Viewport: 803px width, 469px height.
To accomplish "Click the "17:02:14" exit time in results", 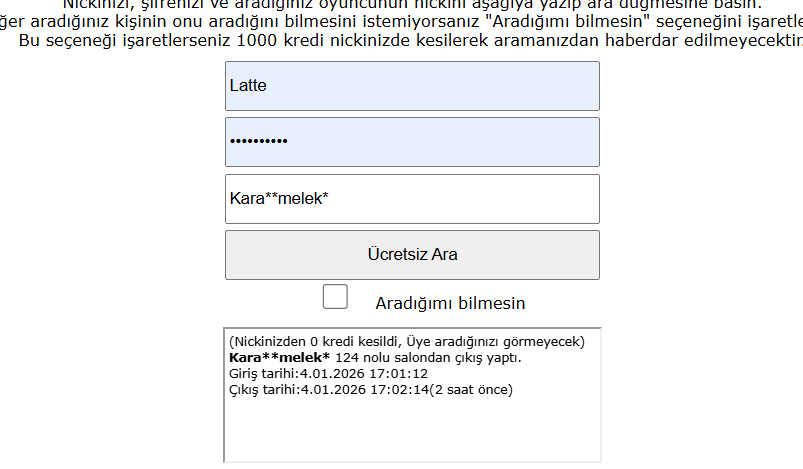I will click(399, 390).
